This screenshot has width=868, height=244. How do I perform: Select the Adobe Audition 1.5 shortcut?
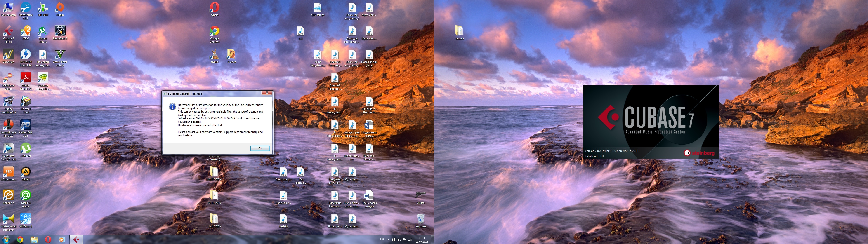point(8,102)
